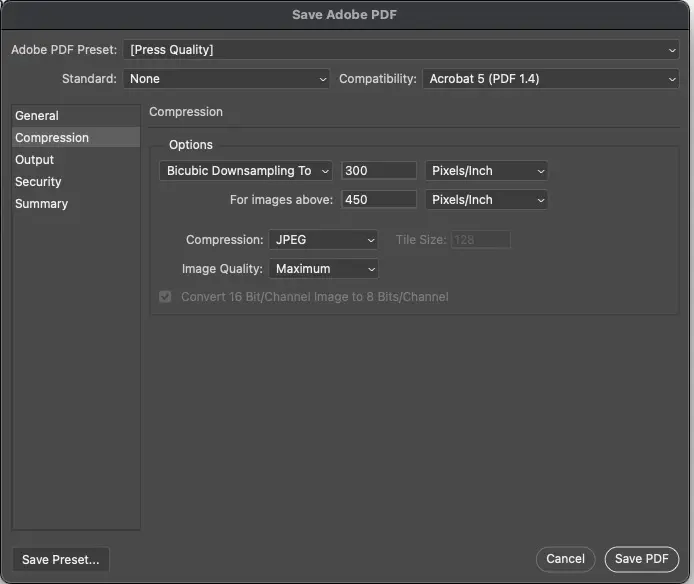Select the Compression category in sidebar
Screen dimensions: 694x584
click(76, 138)
